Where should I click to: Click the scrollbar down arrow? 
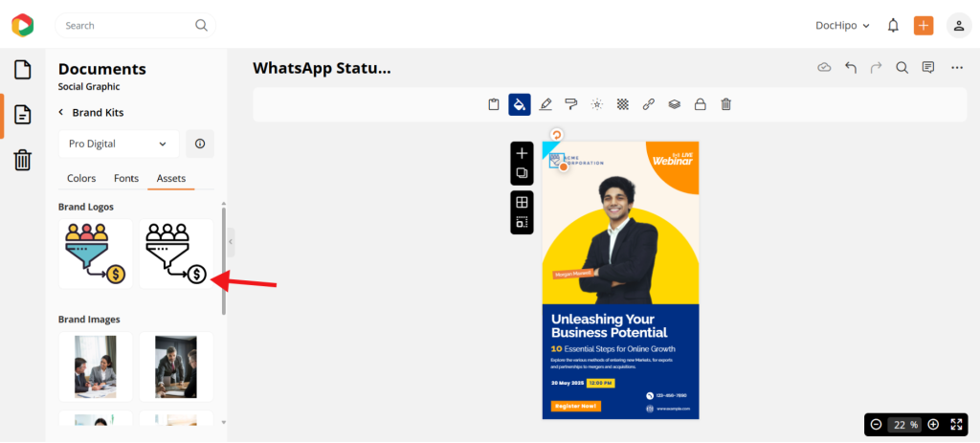(224, 423)
